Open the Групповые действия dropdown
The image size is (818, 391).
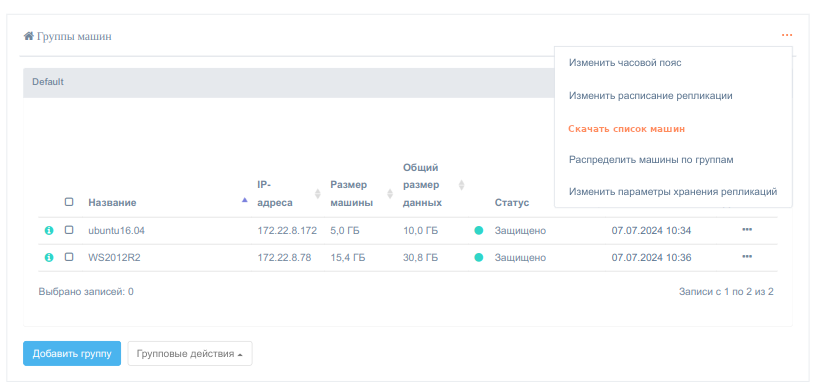[190, 353]
